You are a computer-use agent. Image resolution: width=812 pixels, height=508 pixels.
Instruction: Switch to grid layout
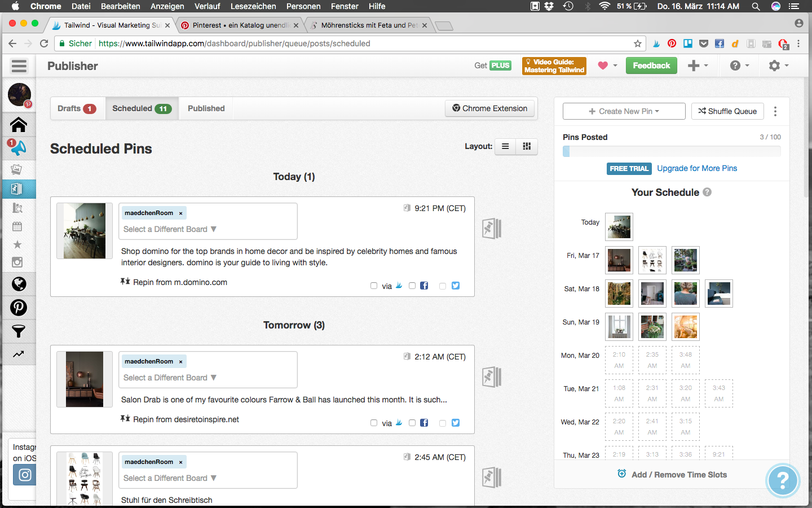527,147
